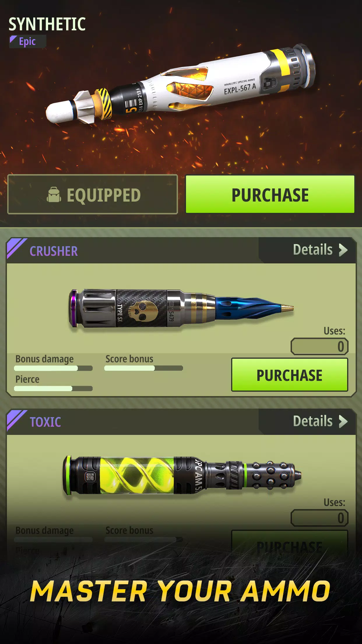
Task: Open Details for the Crusher ammo
Action: click(x=320, y=250)
